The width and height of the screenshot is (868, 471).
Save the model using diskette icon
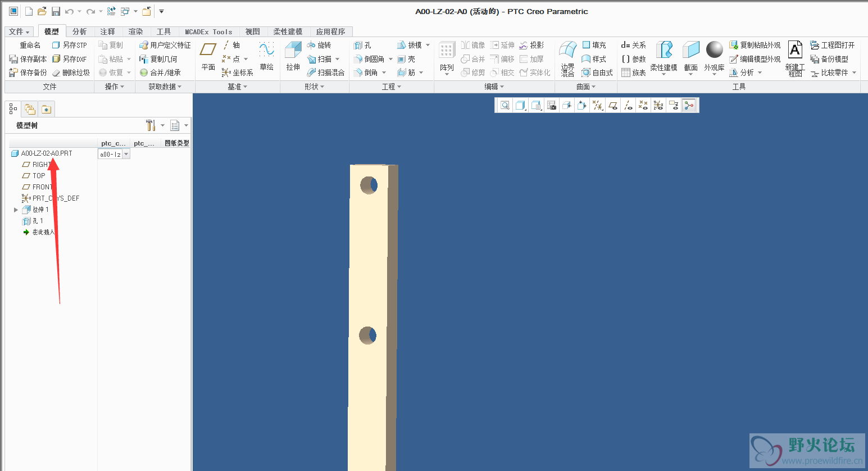click(x=56, y=11)
